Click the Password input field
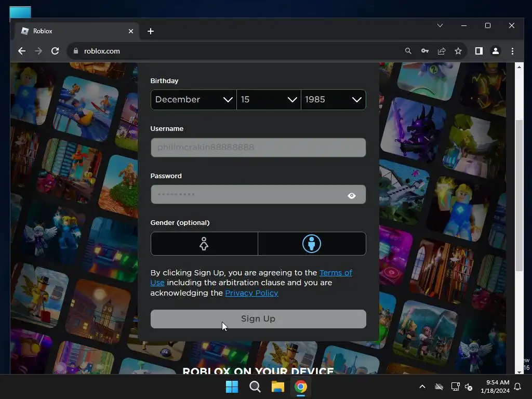Viewport: 532px width, 399px height. [x=258, y=194]
